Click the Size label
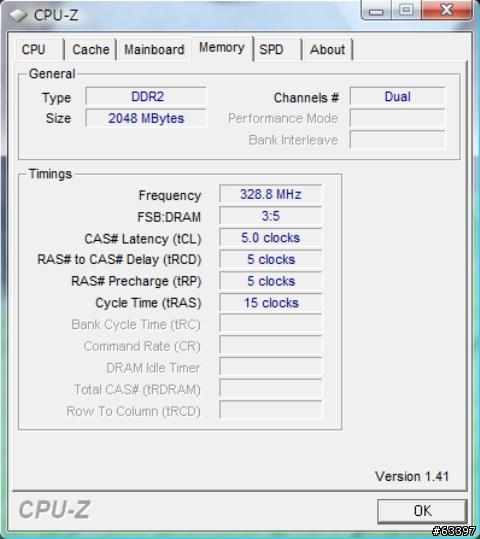The width and height of the screenshot is (480, 539). point(58,118)
